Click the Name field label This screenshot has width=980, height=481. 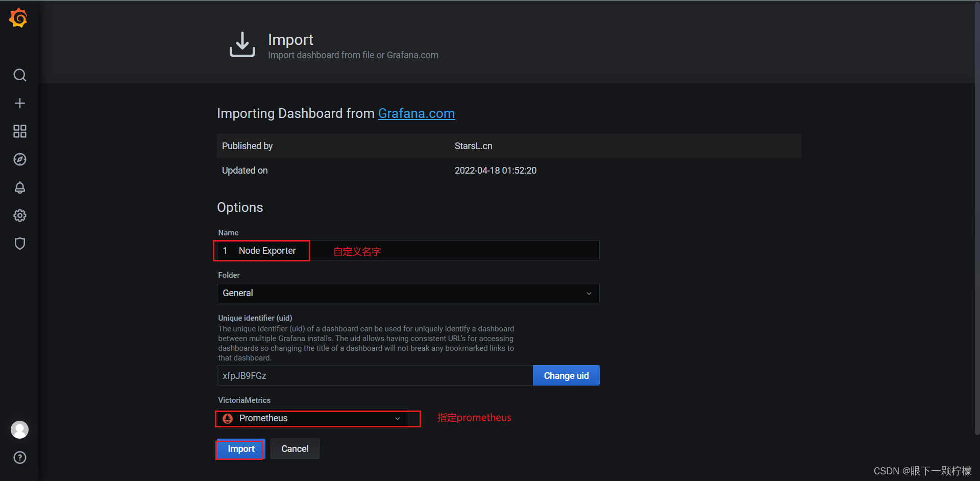point(228,232)
